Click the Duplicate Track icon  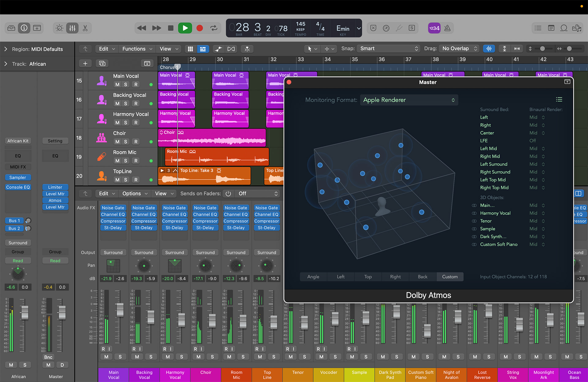(102, 63)
